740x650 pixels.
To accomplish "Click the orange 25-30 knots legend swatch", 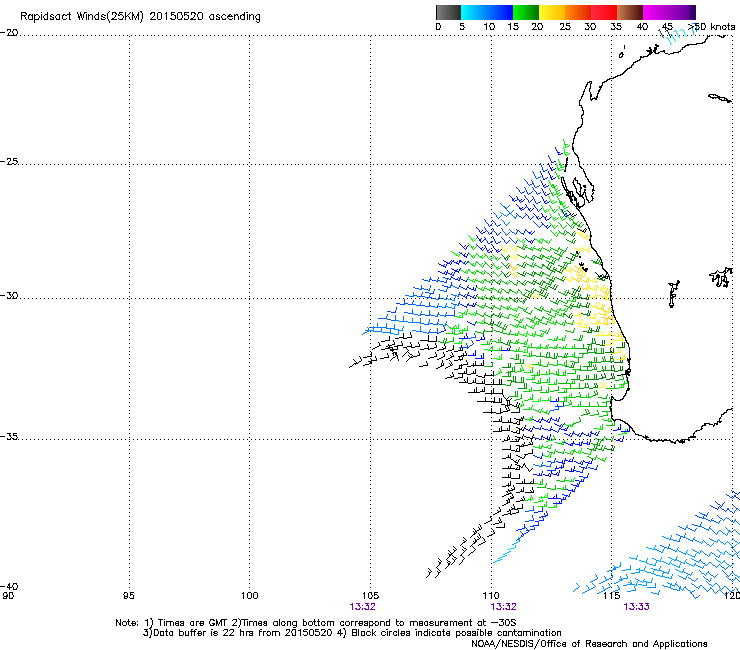I will coord(578,12).
